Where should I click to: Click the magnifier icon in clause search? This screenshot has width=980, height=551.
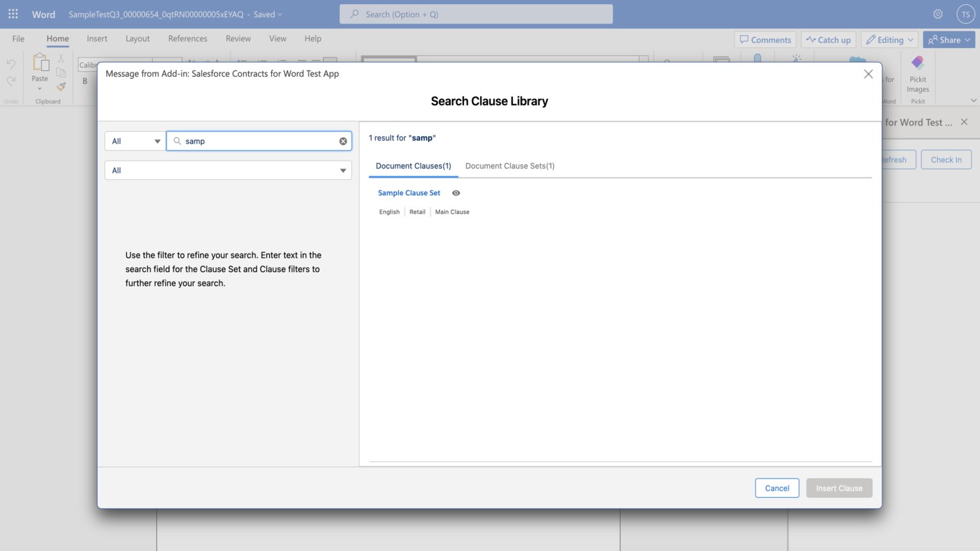point(177,141)
